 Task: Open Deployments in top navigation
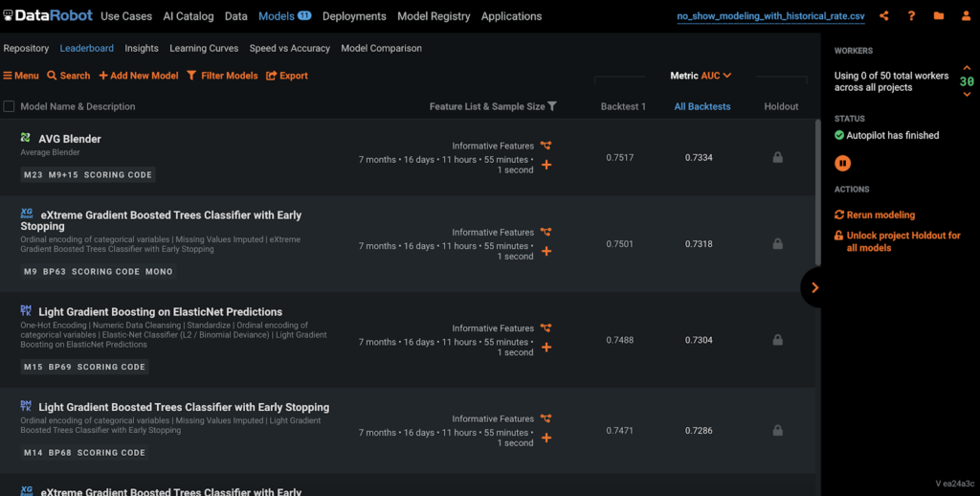click(354, 17)
